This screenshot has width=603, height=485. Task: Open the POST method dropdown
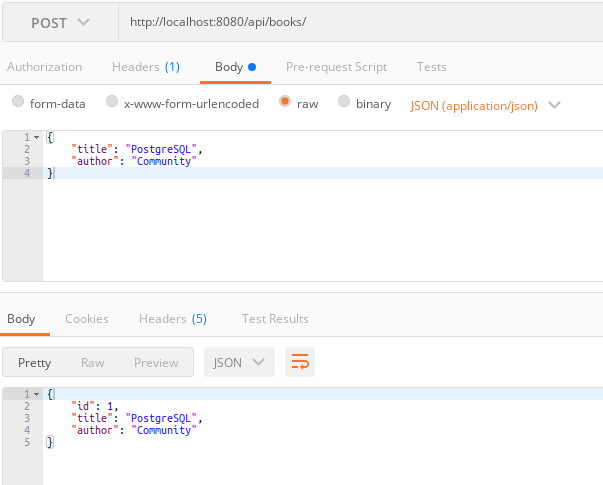[x=59, y=22]
